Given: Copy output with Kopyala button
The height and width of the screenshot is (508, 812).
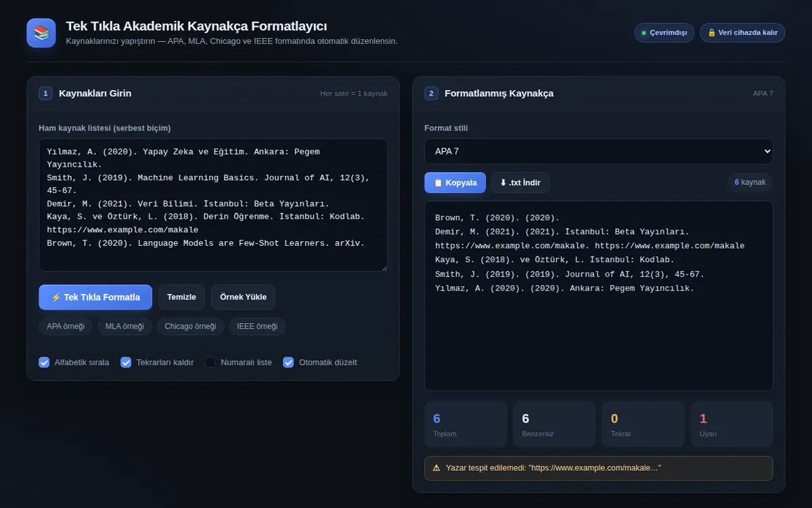Looking at the screenshot, I should [x=455, y=183].
